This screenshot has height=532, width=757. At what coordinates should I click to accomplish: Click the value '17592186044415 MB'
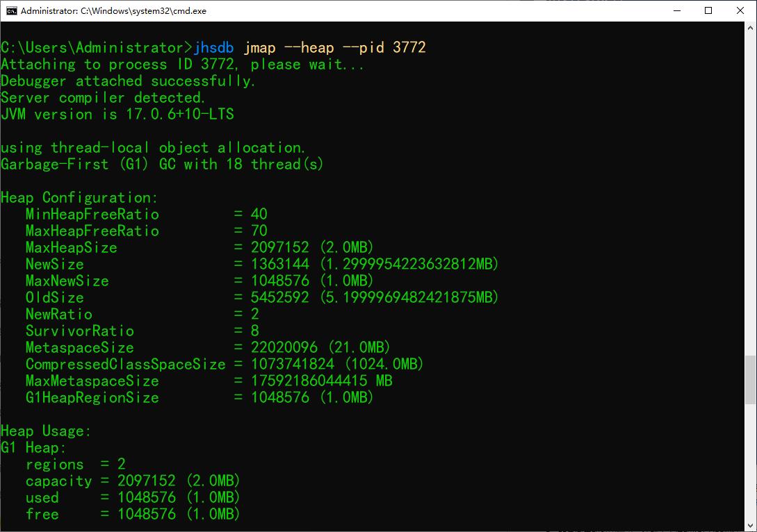[x=322, y=381]
